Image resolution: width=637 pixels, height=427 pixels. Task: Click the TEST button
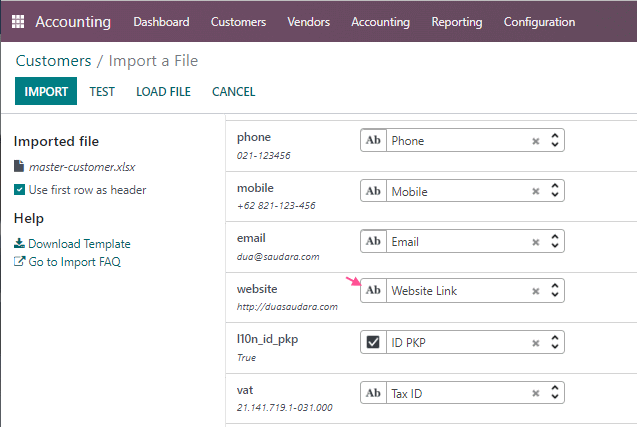pos(102,91)
